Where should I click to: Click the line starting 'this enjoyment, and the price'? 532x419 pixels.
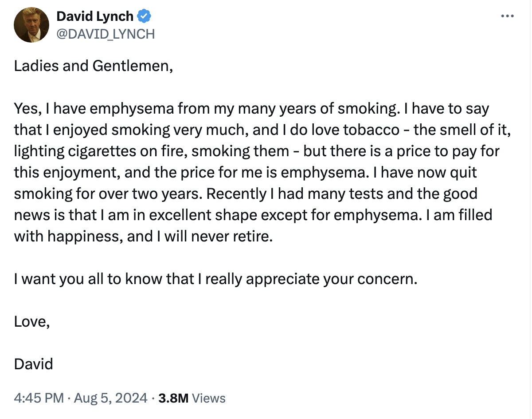(246, 172)
